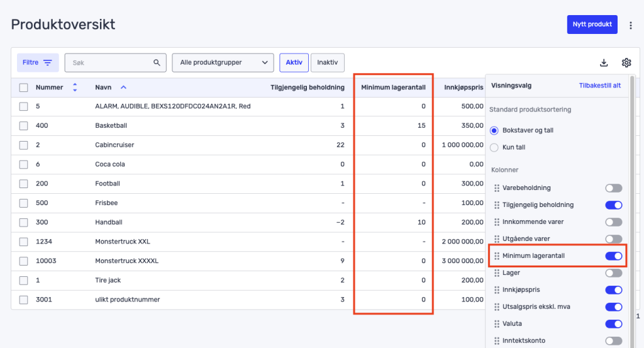Click the Navn column sort arrow
This screenshot has height=348, width=644.
click(123, 87)
